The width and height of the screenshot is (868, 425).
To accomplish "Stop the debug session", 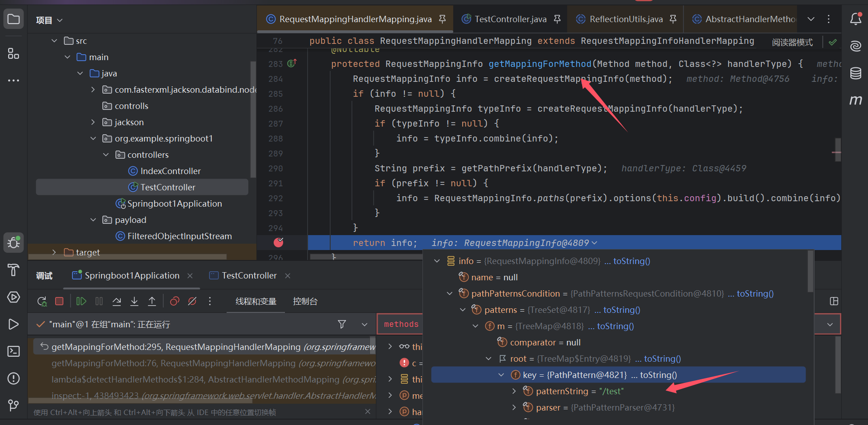I will [59, 301].
